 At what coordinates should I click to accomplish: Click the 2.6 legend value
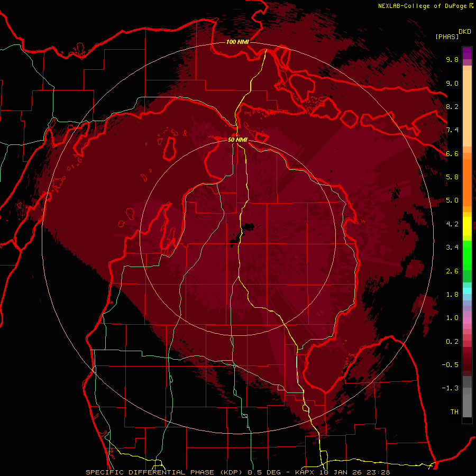[452, 271]
